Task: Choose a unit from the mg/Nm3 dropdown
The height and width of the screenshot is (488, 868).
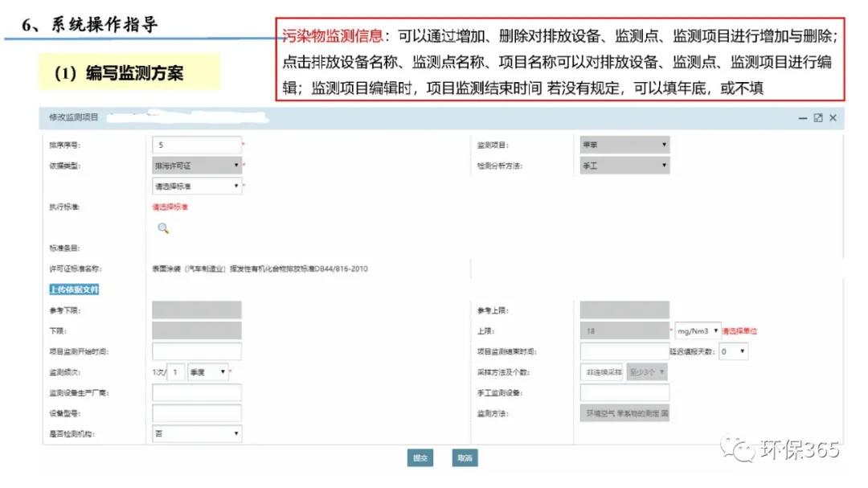Action: pyautogui.click(x=697, y=330)
